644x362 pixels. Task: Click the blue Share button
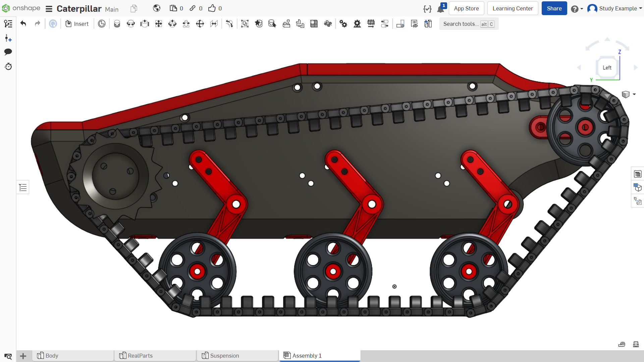pyautogui.click(x=554, y=8)
